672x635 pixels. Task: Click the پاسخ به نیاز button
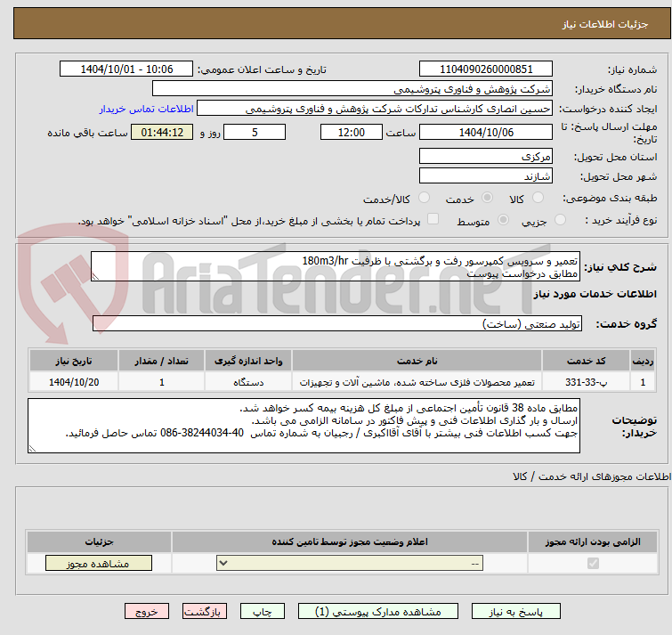click(516, 612)
